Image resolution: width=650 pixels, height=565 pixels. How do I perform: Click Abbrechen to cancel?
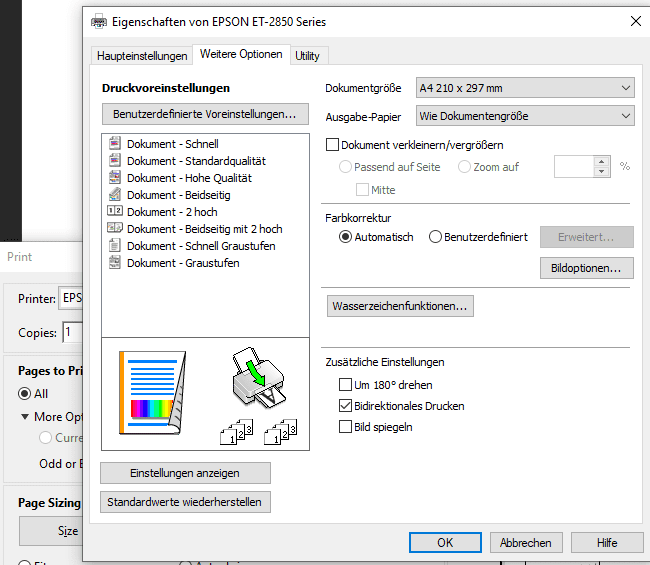point(526,543)
